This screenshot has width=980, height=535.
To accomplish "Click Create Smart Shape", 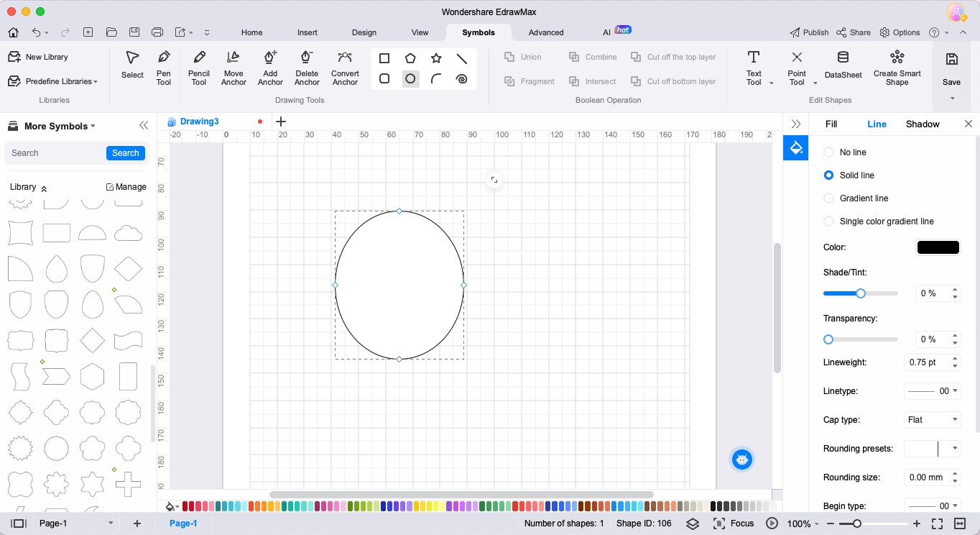I will 897,68.
